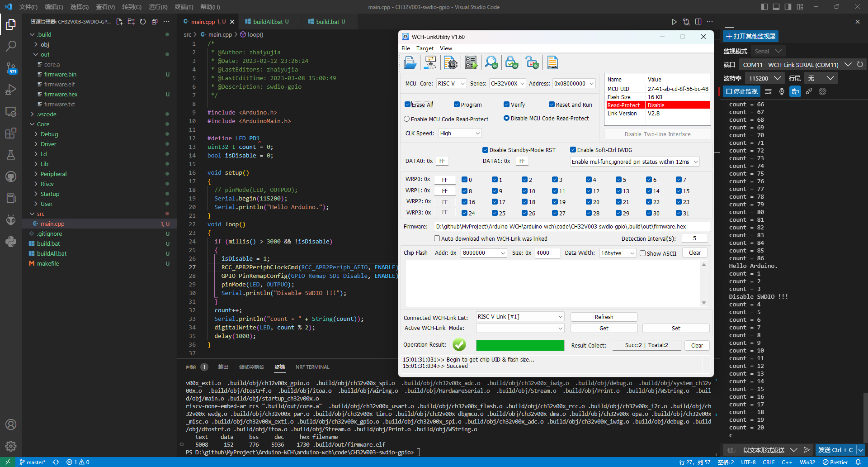Toggle Disable Standby-Mode RST checkbox
This screenshot has width=868, height=467.
(x=485, y=150)
